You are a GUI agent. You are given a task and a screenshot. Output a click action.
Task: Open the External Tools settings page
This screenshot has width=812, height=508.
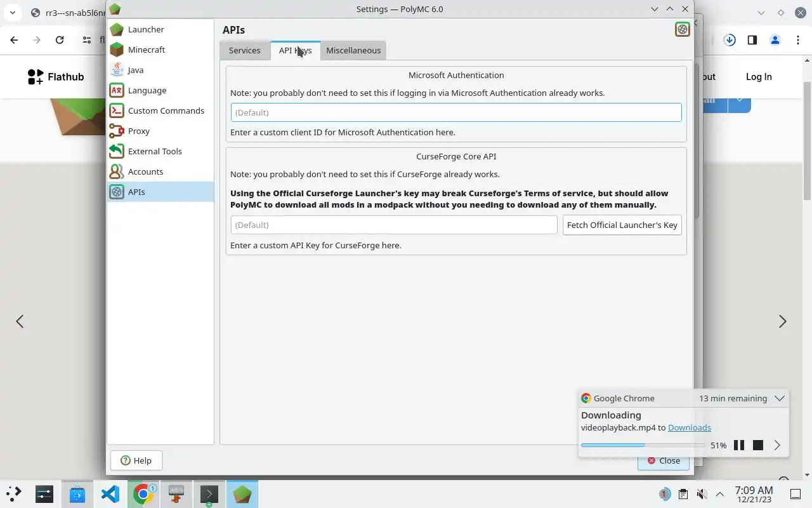[160, 151]
